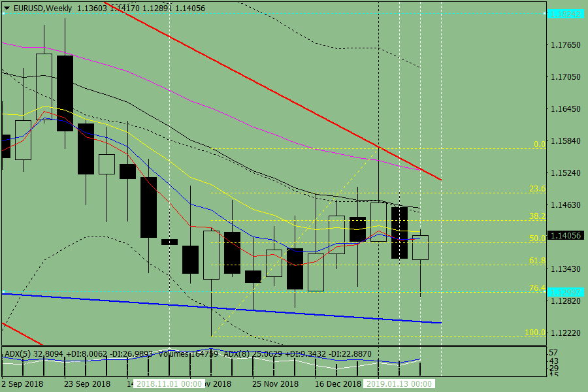This screenshot has height=392, width=588.
Task: Click the 1.17650 price scale value
Action: pos(566,45)
